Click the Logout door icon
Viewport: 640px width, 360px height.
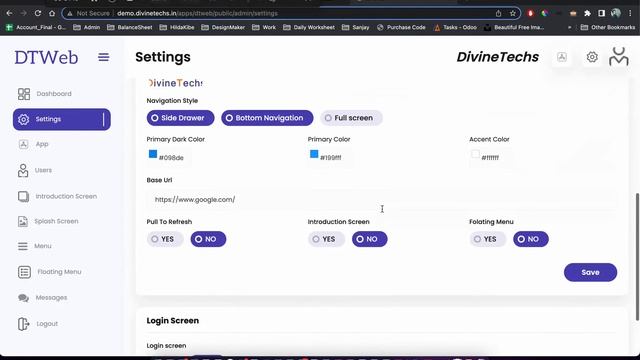click(23, 324)
